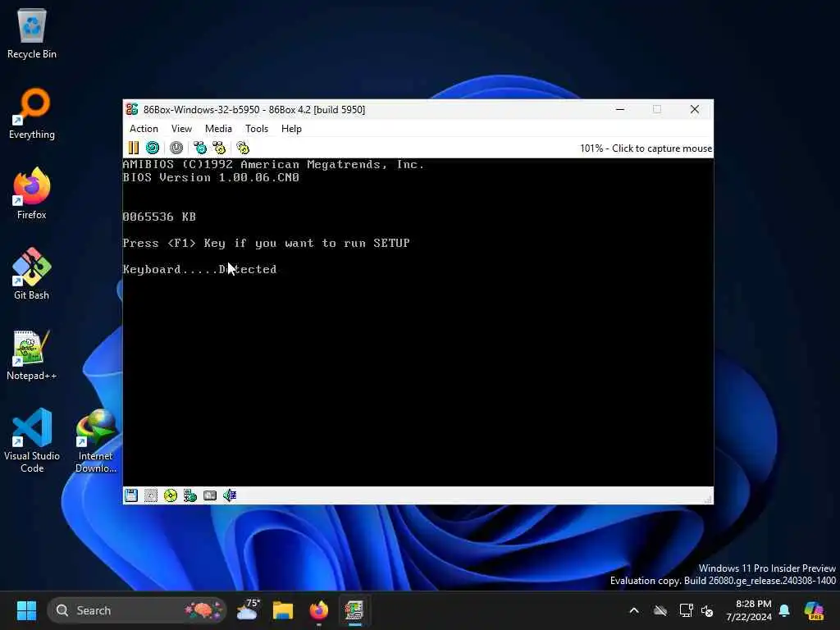The width and height of the screenshot is (840, 630).
Task: Select the Notepad++ desktop shortcut
Action: (x=32, y=354)
